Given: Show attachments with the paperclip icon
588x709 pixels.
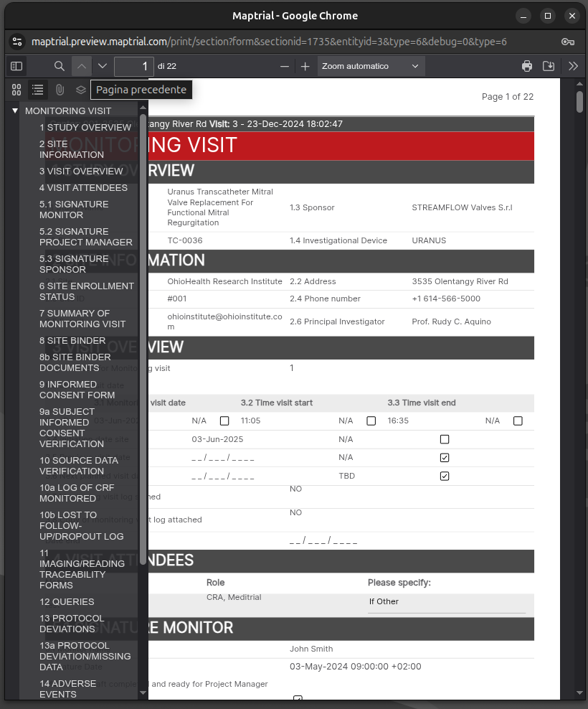Looking at the screenshot, I should pos(60,90).
